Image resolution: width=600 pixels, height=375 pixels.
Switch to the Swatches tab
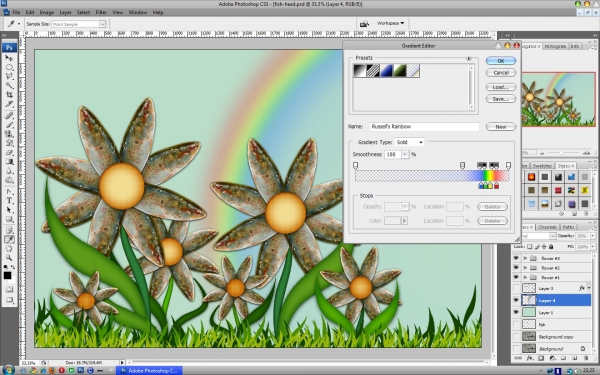tap(542, 166)
